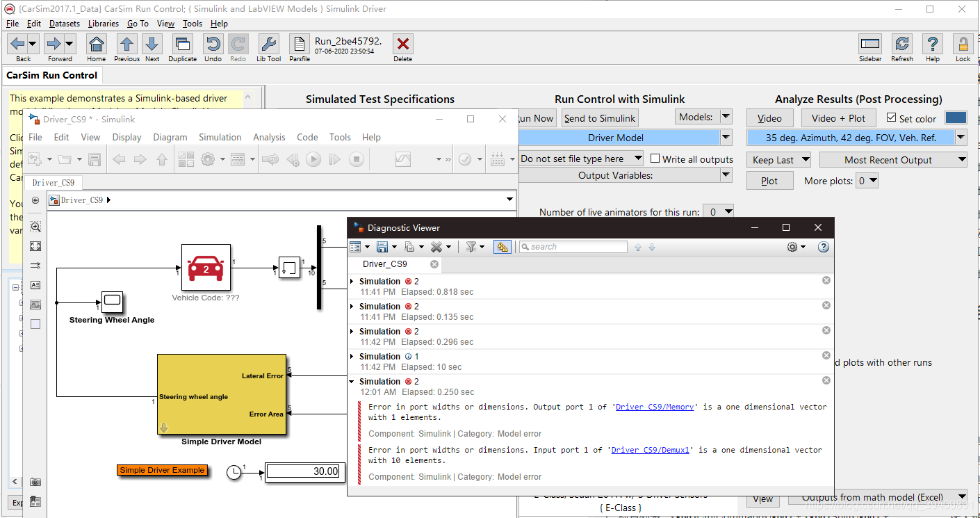Viewport: 980px width, 518px height.
Task: Expand Simulation entry with elapsed 10 sec
Action: pyautogui.click(x=352, y=357)
